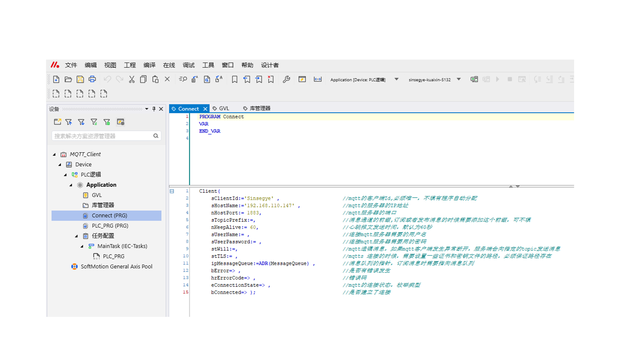
Task: Close the Connect editor tab
Action: click(205, 109)
